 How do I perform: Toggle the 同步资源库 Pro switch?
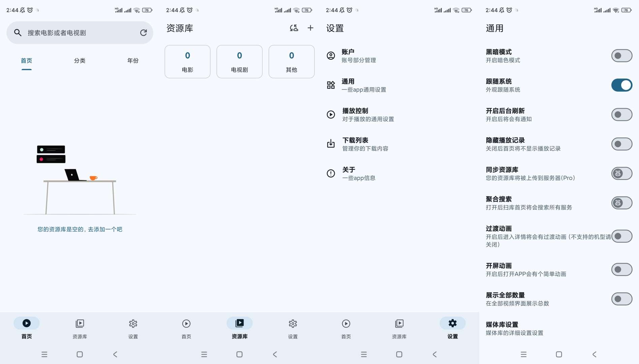[x=621, y=173]
